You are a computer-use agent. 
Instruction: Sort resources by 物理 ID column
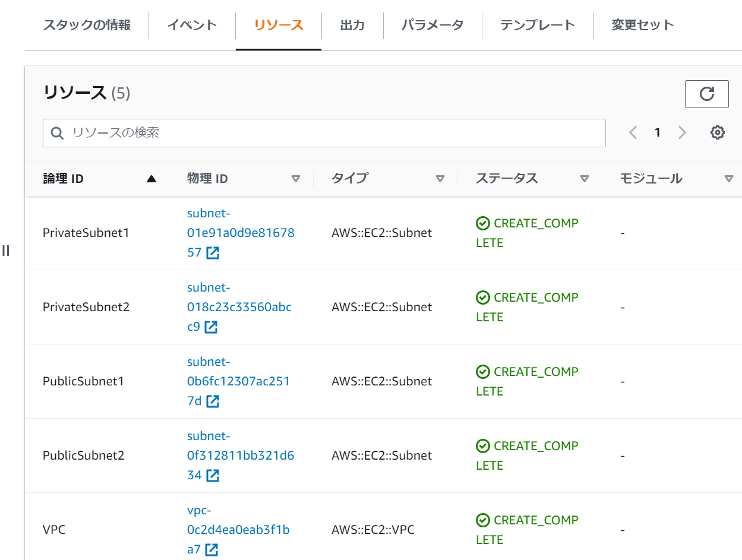tap(296, 179)
